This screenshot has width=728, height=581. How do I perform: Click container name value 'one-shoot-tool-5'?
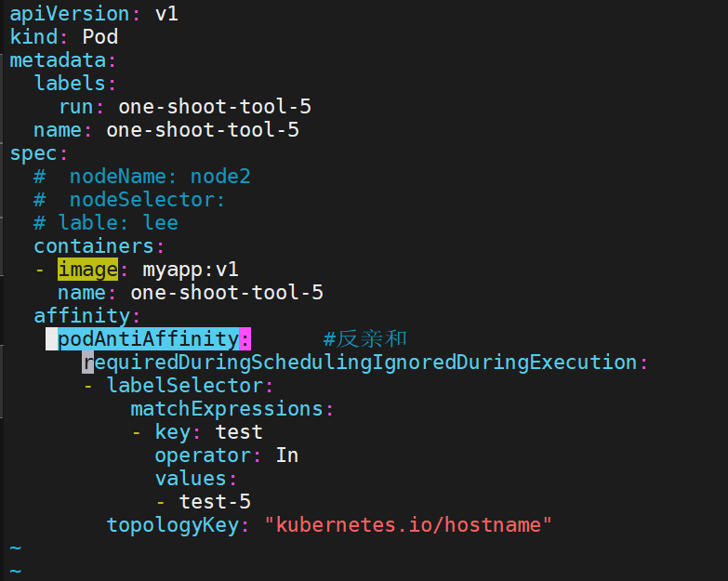(x=227, y=293)
